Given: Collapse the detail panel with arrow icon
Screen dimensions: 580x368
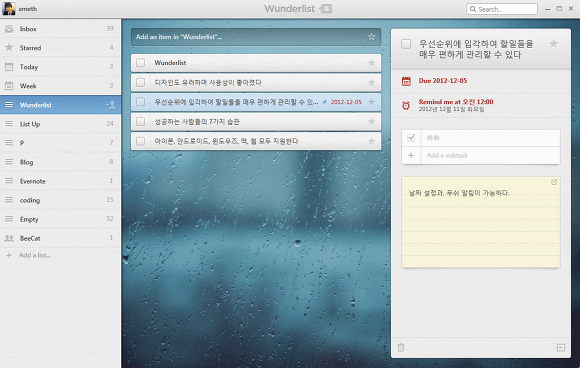Looking at the screenshot, I should pos(561,347).
